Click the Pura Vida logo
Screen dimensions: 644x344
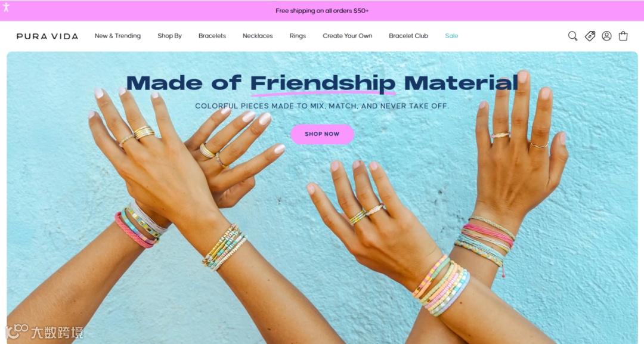pyautogui.click(x=47, y=36)
